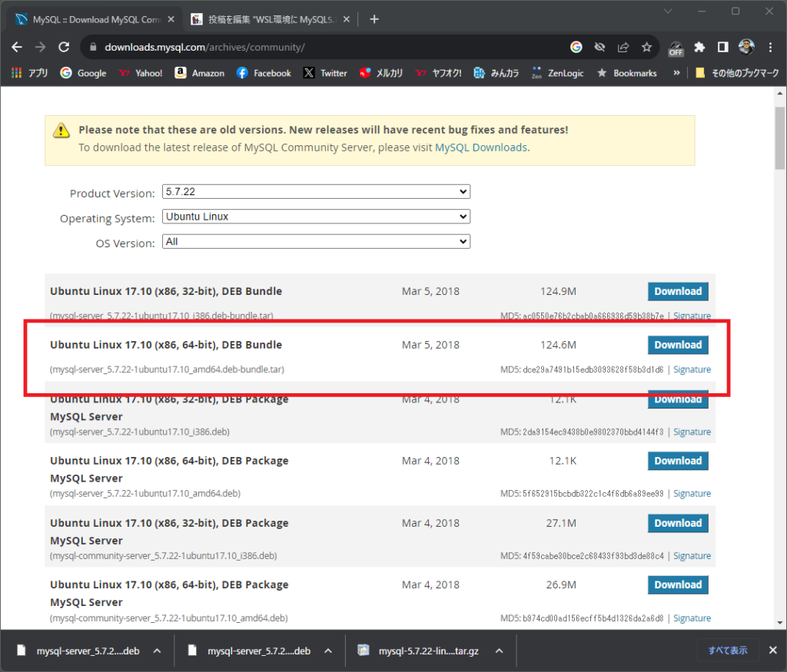Click the page vertical scrollbar thumb
Image resolution: width=787 pixels, height=672 pixels.
[779, 138]
